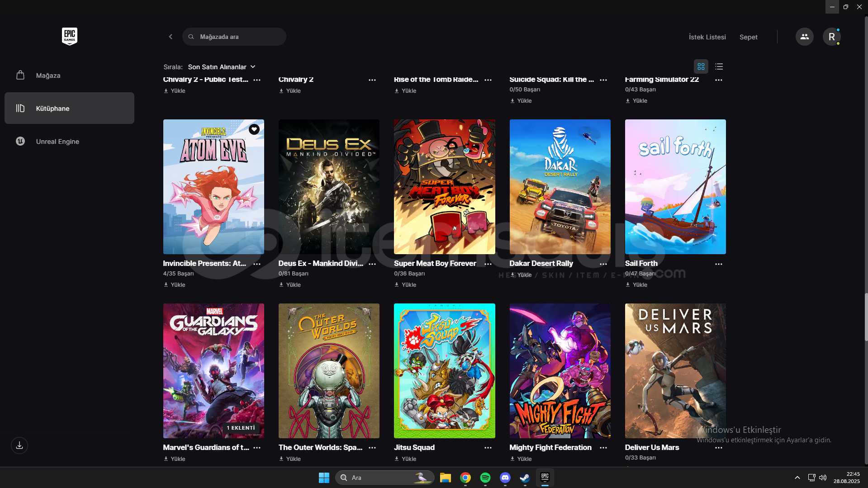This screenshot has height=488, width=868.
Task: Open Discord from taskbar
Action: coord(505,478)
